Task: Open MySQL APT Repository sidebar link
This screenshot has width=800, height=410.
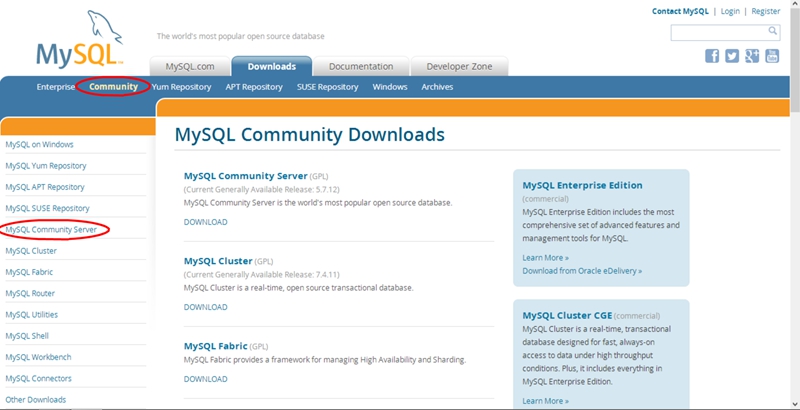Action: tap(45, 187)
